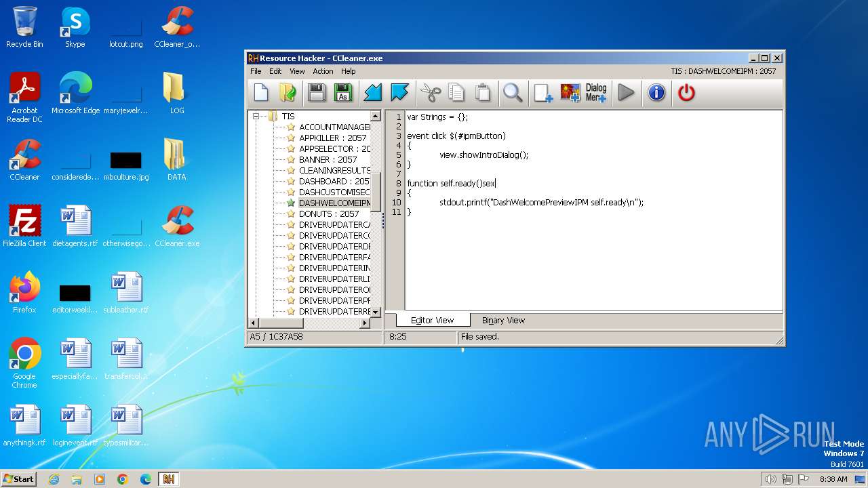Select the DASHWELCOMEIPM resource
868x488 pixels.
pyautogui.click(x=334, y=203)
